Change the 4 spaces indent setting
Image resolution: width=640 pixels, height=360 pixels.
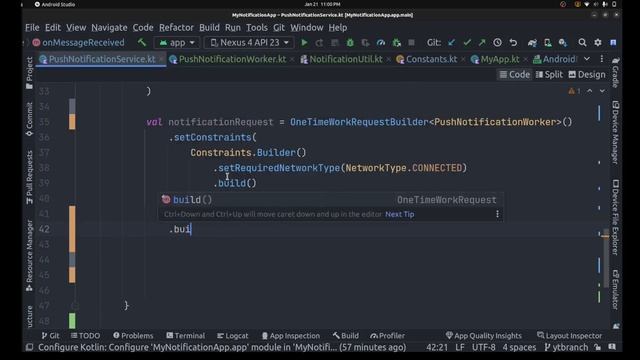tap(519, 347)
